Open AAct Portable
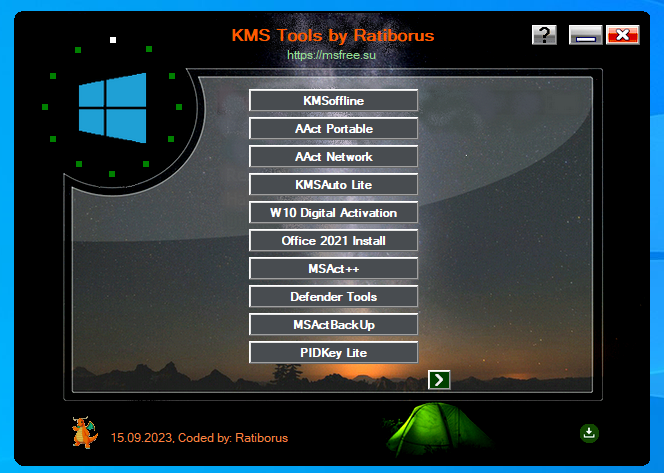 point(333,129)
